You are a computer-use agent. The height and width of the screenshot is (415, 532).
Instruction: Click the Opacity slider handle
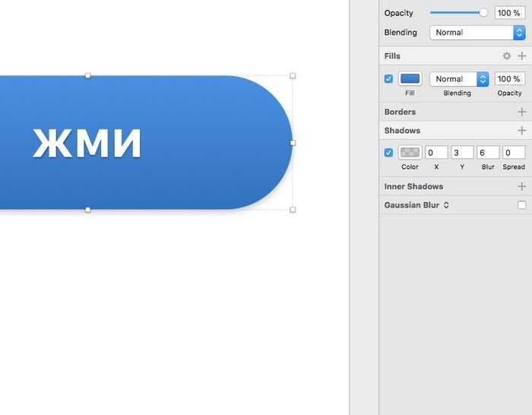[483, 13]
